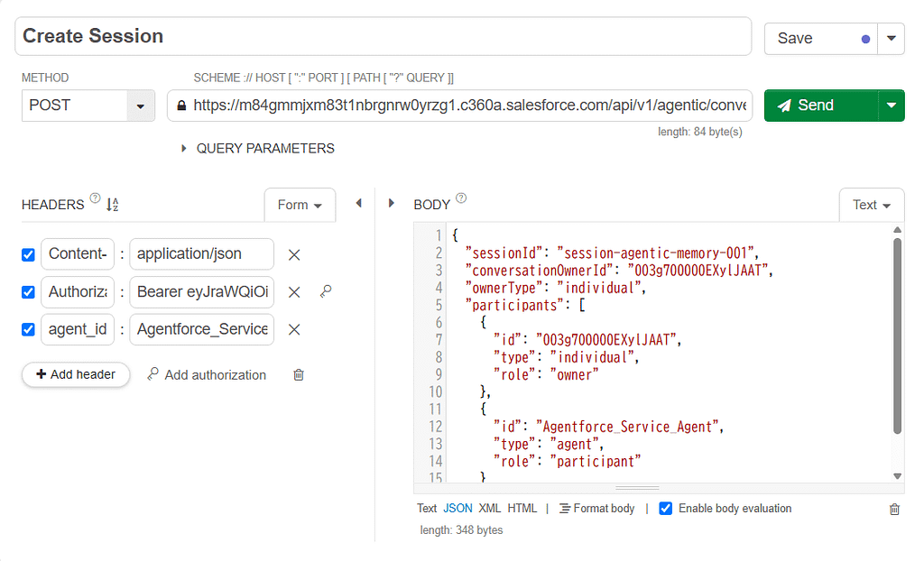The width and height of the screenshot is (924, 561).
Task: Click the Content-Type header name field
Action: click(x=78, y=254)
